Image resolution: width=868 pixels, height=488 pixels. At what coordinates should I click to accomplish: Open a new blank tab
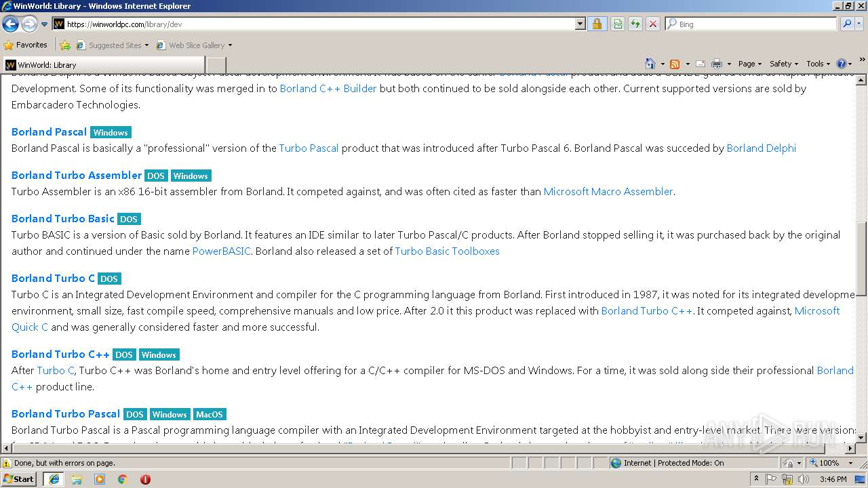(x=216, y=65)
